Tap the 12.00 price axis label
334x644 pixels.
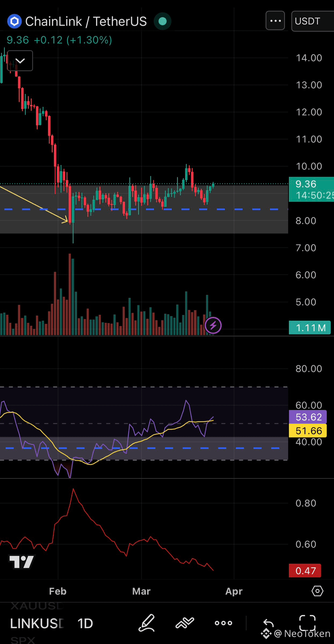(x=309, y=112)
